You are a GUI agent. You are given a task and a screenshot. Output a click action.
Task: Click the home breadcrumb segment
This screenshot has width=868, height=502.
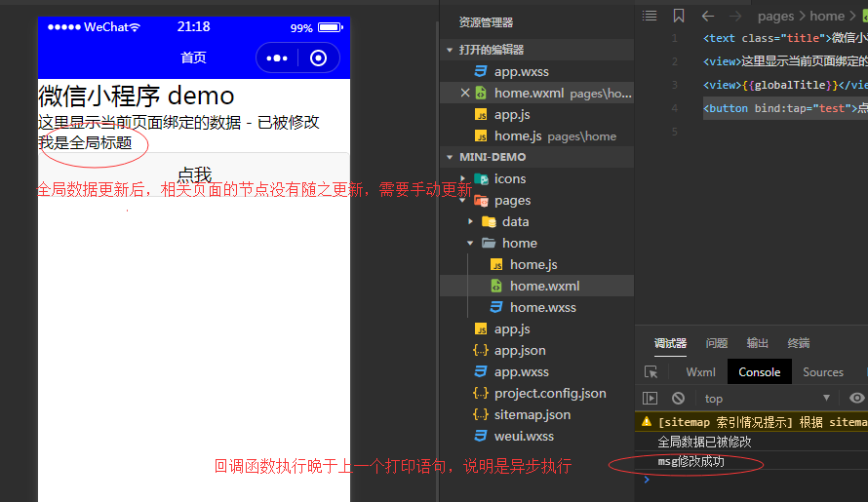(827, 16)
